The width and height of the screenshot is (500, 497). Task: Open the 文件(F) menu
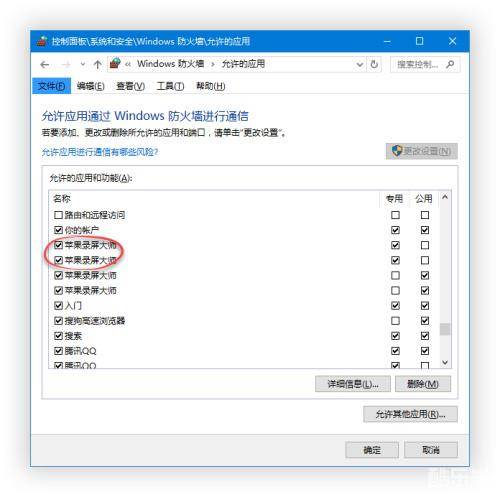(x=52, y=86)
